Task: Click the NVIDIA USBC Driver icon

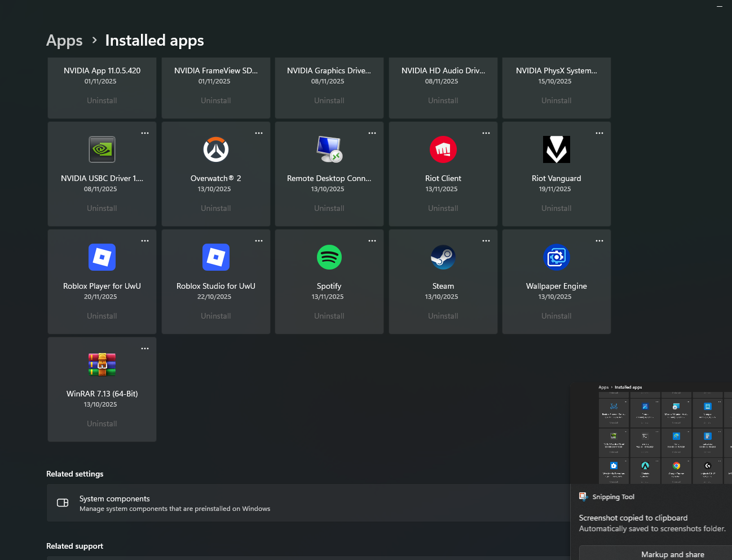Action: 102,149
